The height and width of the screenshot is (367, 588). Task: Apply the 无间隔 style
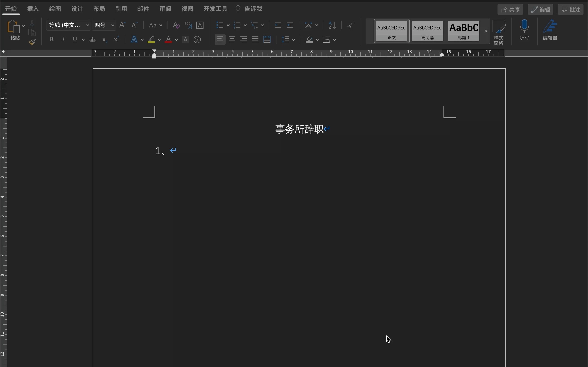[x=427, y=31]
